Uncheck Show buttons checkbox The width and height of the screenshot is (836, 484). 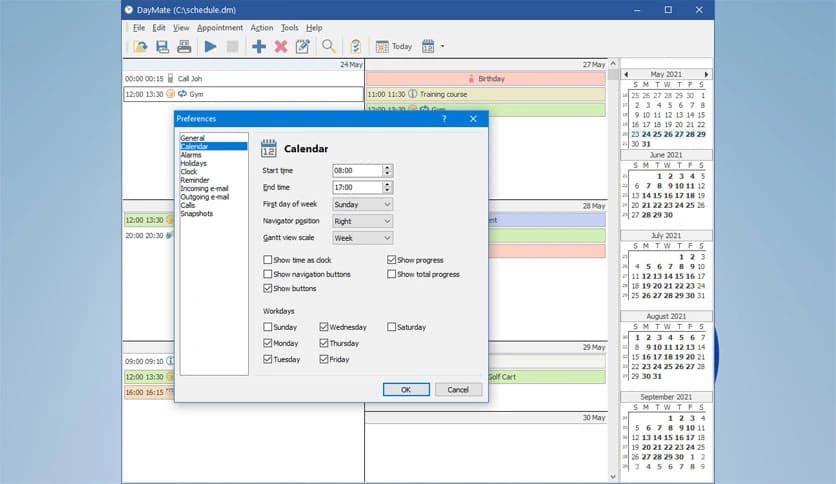click(268, 288)
